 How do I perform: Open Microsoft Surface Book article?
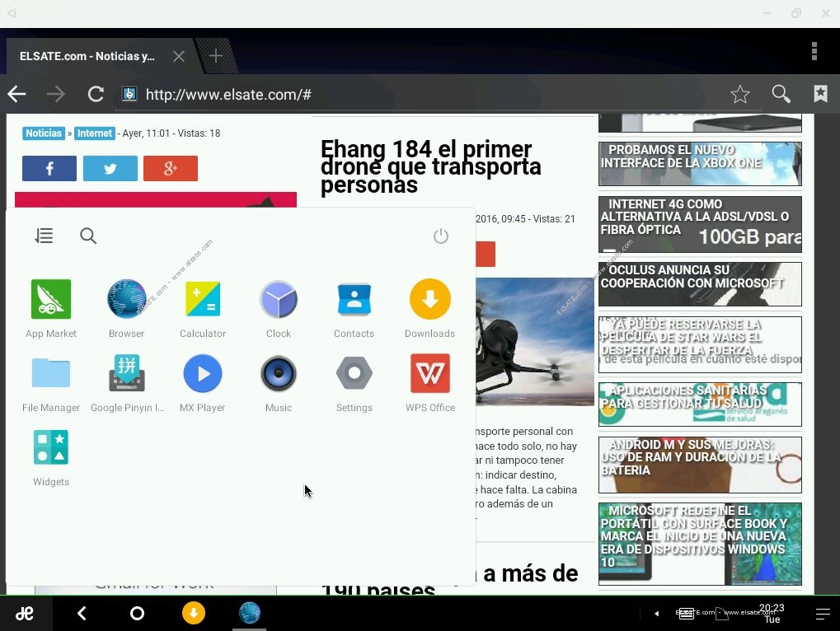(700, 544)
